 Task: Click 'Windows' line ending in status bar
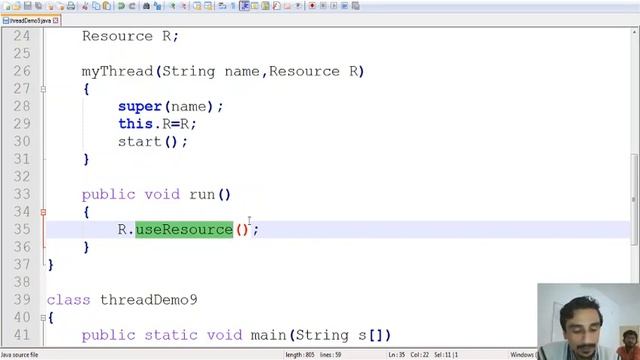coord(522,355)
